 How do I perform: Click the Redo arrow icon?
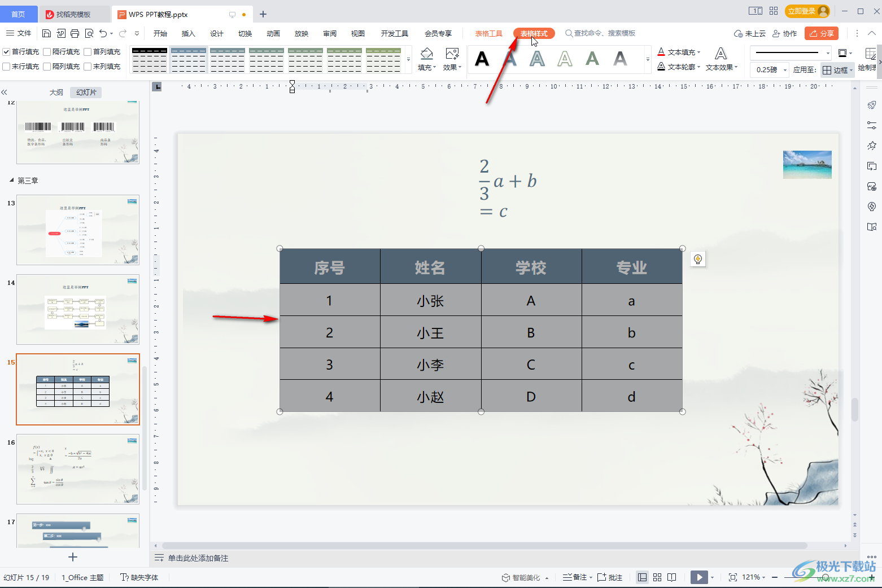pos(123,33)
